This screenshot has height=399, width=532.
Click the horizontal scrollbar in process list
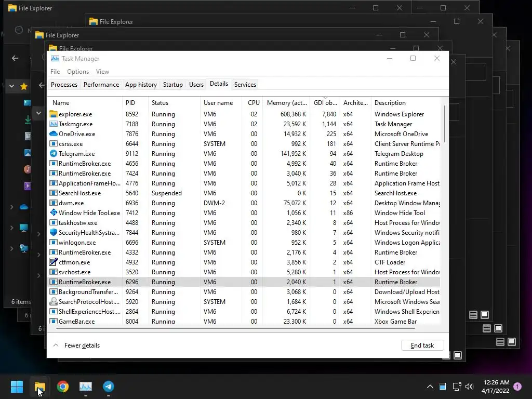tap(236, 328)
